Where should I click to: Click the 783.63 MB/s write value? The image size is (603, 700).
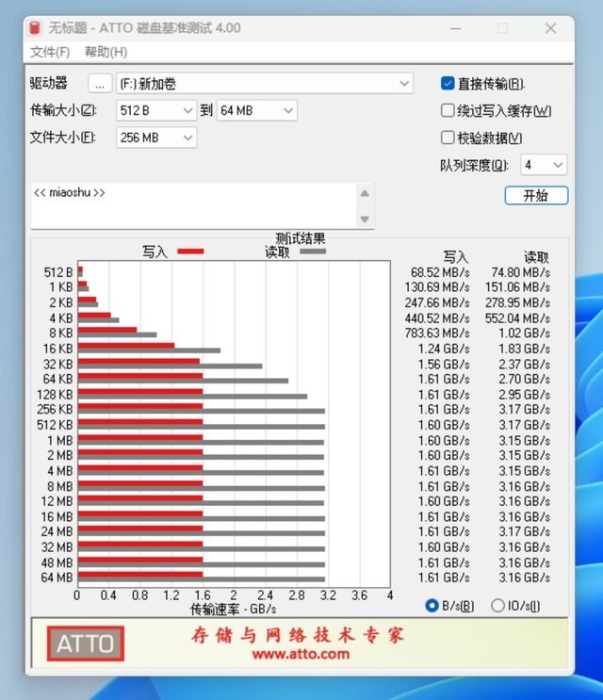click(x=437, y=333)
